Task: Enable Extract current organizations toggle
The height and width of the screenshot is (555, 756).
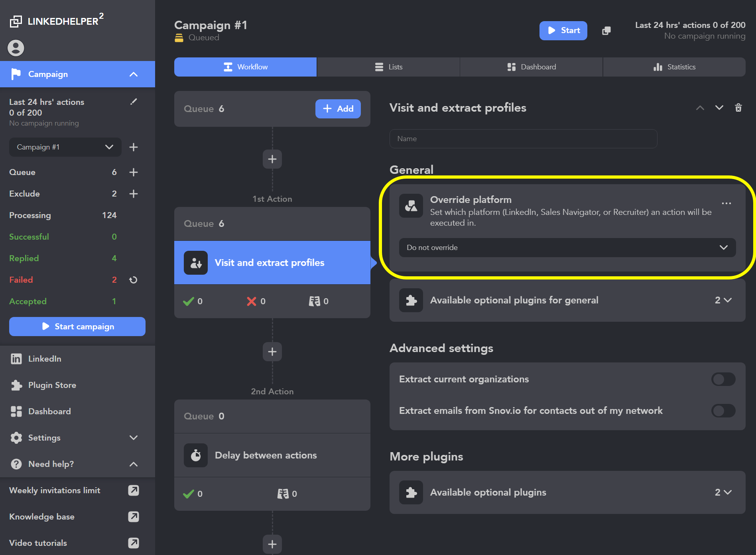Action: coord(723,379)
